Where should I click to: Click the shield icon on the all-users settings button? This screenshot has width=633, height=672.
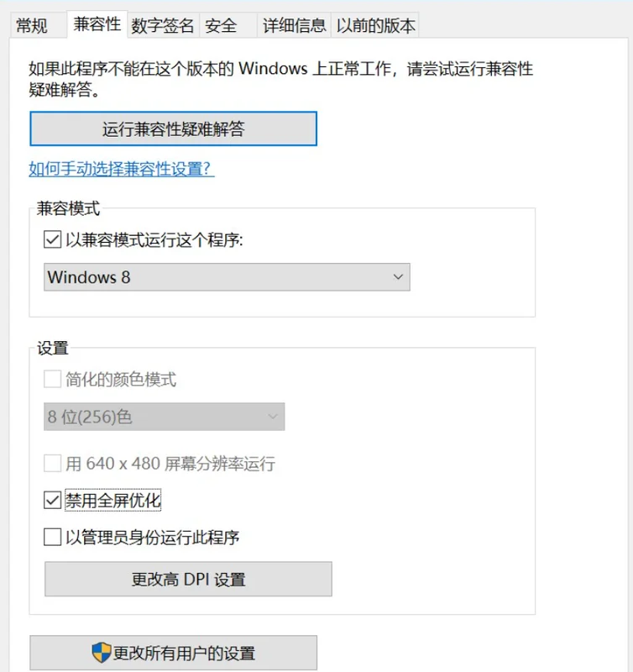102,653
